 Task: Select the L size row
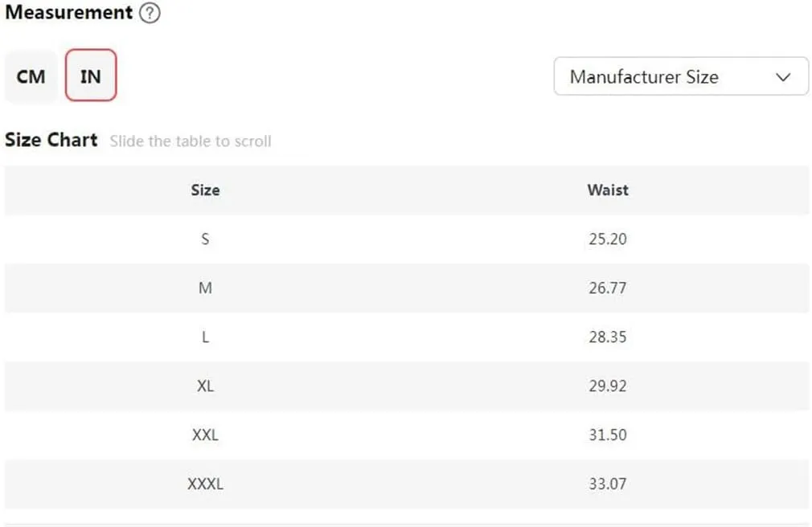click(x=407, y=337)
